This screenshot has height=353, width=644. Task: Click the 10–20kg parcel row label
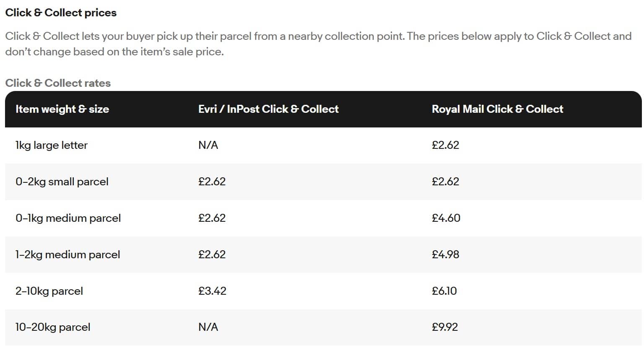point(53,327)
